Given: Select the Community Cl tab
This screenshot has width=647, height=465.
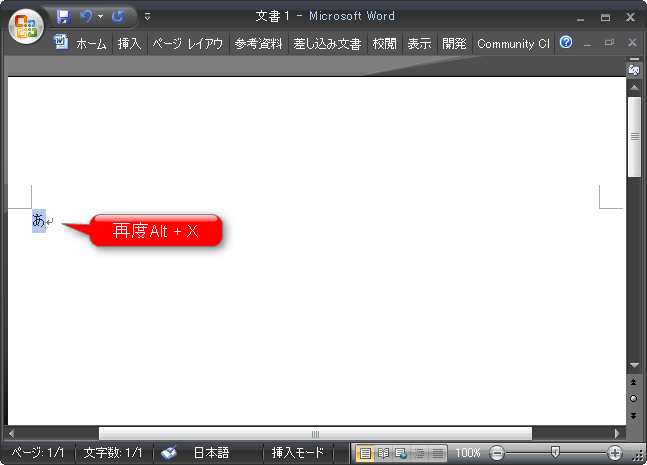Looking at the screenshot, I should tap(513, 44).
